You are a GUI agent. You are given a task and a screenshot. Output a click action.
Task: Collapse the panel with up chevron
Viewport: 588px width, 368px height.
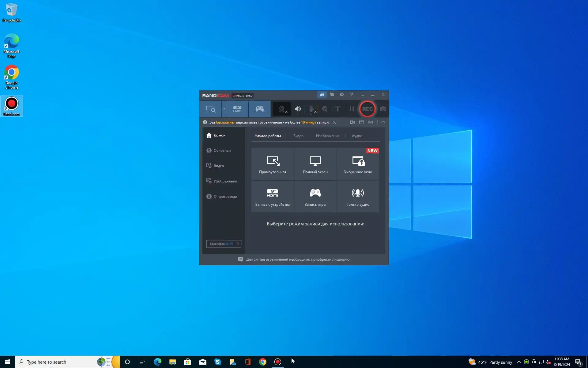click(x=383, y=122)
